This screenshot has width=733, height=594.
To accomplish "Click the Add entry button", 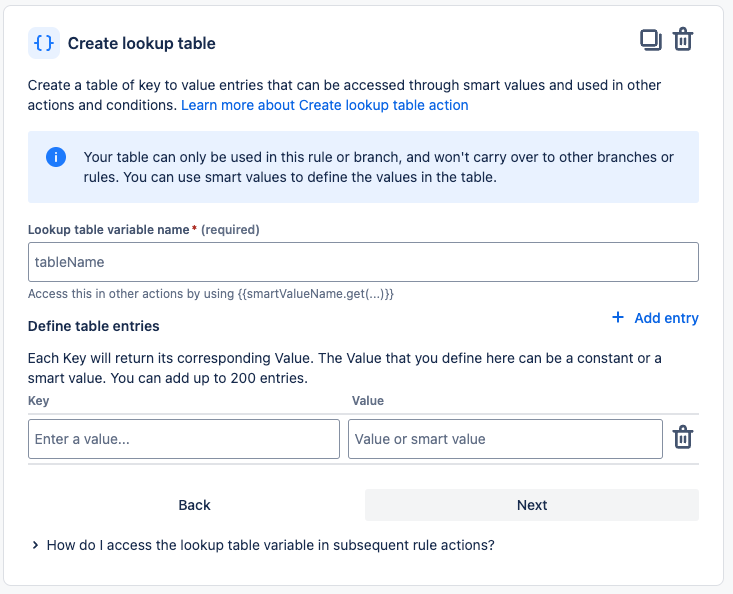I will pyautogui.click(x=656, y=318).
